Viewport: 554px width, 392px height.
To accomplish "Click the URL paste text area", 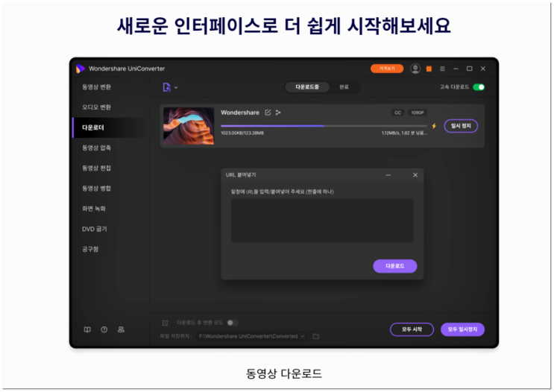I will 322,221.
